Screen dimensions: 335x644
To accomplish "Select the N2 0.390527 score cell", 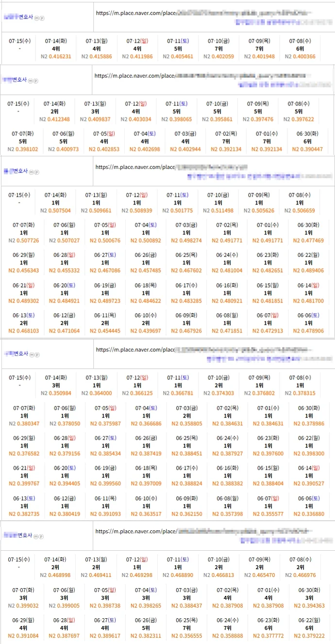I will tap(309, 483).
